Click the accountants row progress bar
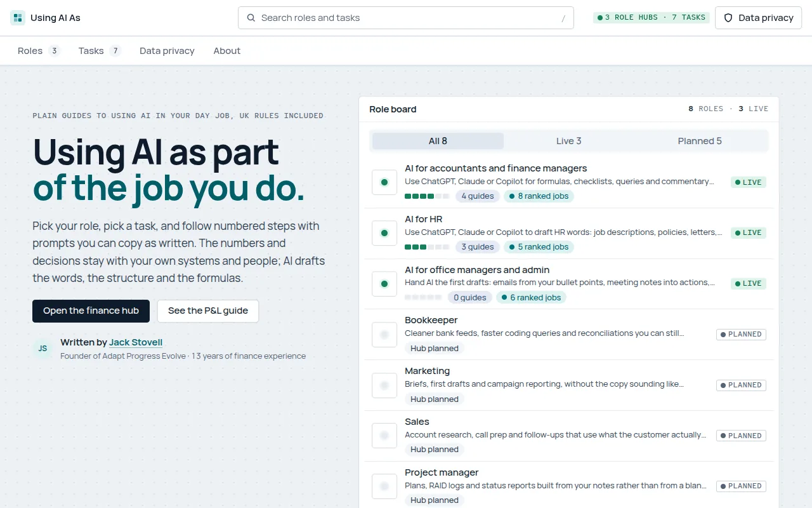This screenshot has width=812, height=508. point(427,196)
